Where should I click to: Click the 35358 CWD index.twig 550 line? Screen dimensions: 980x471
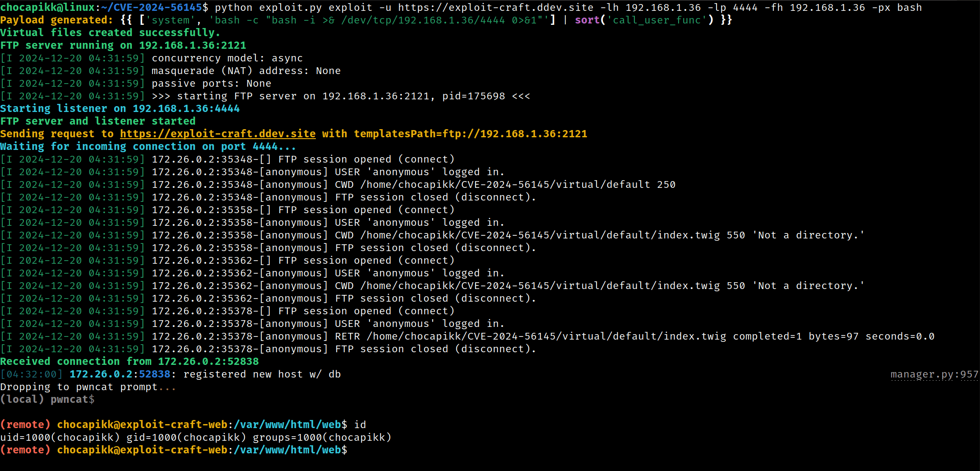coord(433,235)
